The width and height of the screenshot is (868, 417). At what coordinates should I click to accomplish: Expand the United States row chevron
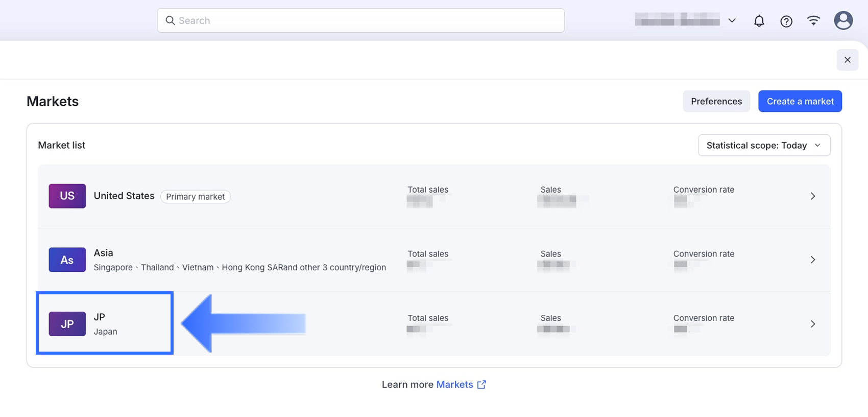tap(813, 196)
